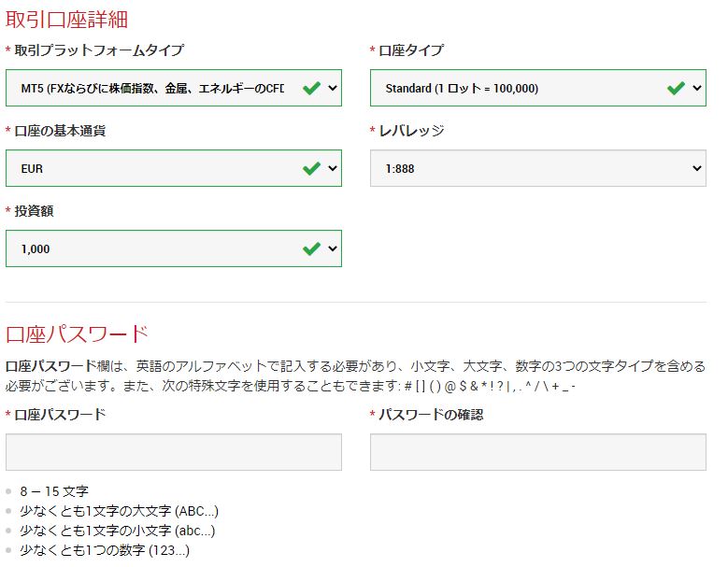
Task: Open the EUR base currency dropdown arrow
Action: click(333, 168)
